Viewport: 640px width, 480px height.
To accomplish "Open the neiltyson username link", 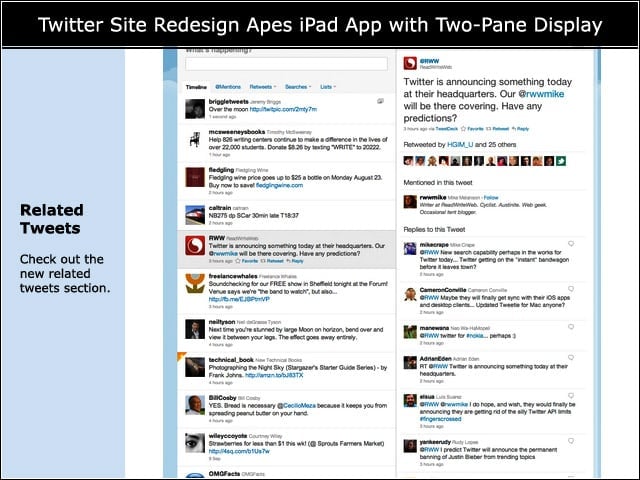I will click(x=222, y=322).
